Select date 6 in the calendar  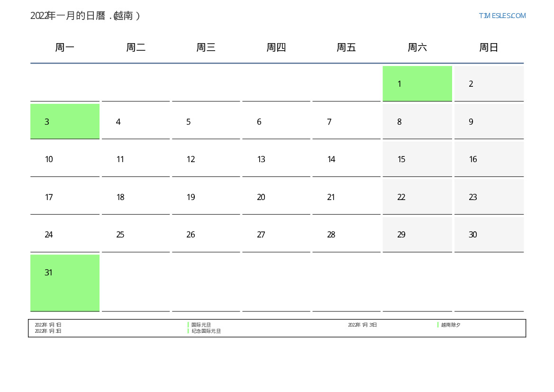tap(276, 121)
